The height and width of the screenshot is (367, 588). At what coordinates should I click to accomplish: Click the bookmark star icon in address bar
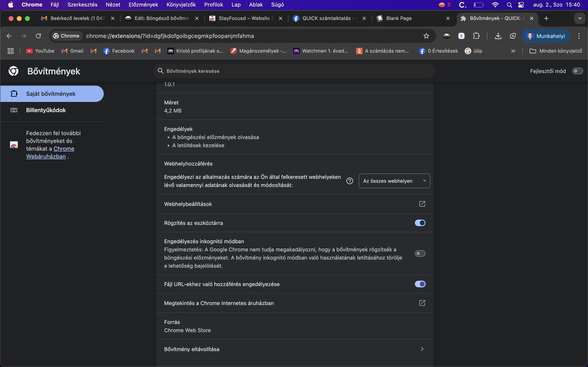click(426, 36)
